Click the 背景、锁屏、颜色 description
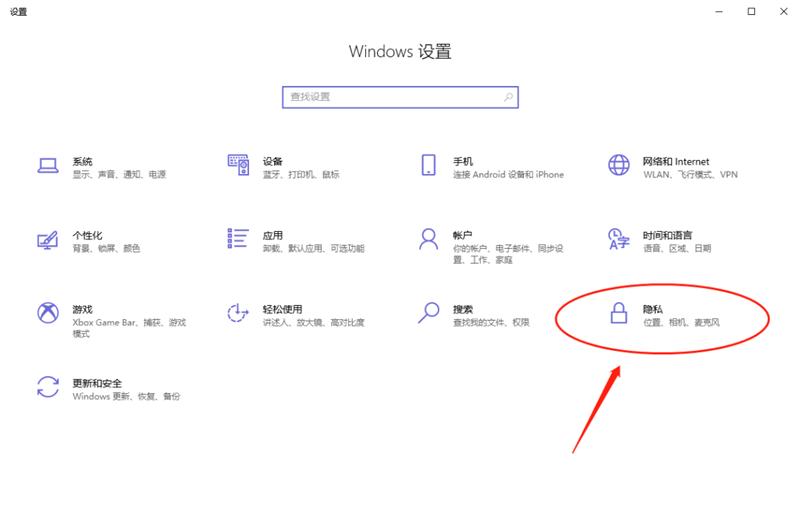 point(106,248)
